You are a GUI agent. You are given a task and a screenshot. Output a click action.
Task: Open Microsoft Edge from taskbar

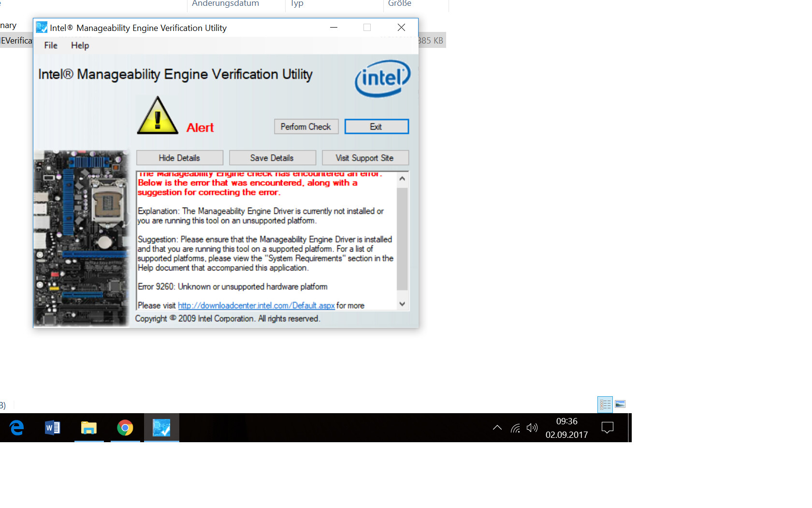click(x=17, y=428)
